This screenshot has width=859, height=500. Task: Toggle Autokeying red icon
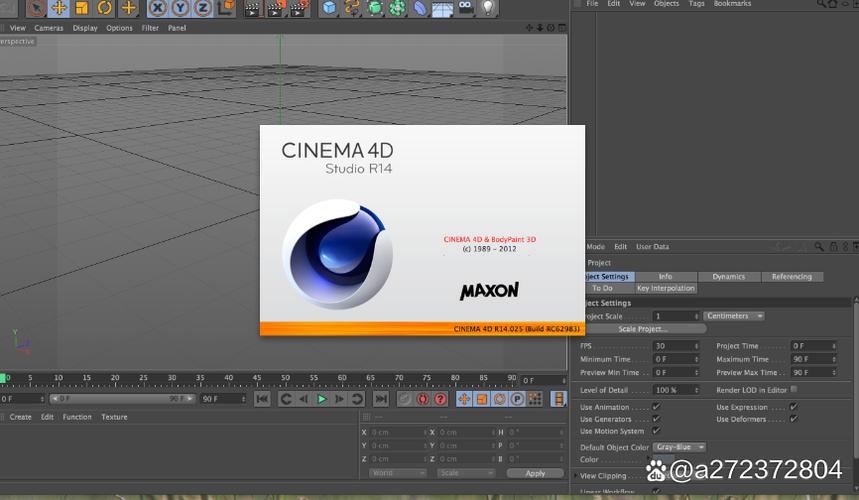tap(422, 399)
